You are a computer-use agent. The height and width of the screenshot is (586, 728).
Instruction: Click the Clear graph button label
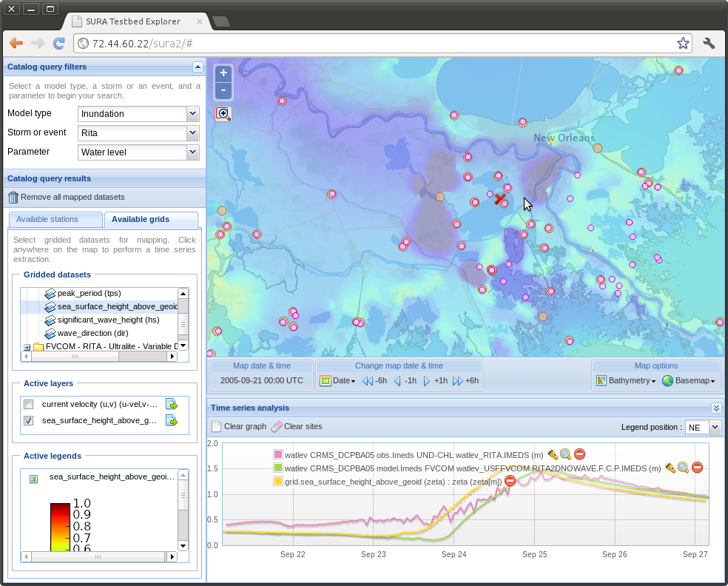245,427
